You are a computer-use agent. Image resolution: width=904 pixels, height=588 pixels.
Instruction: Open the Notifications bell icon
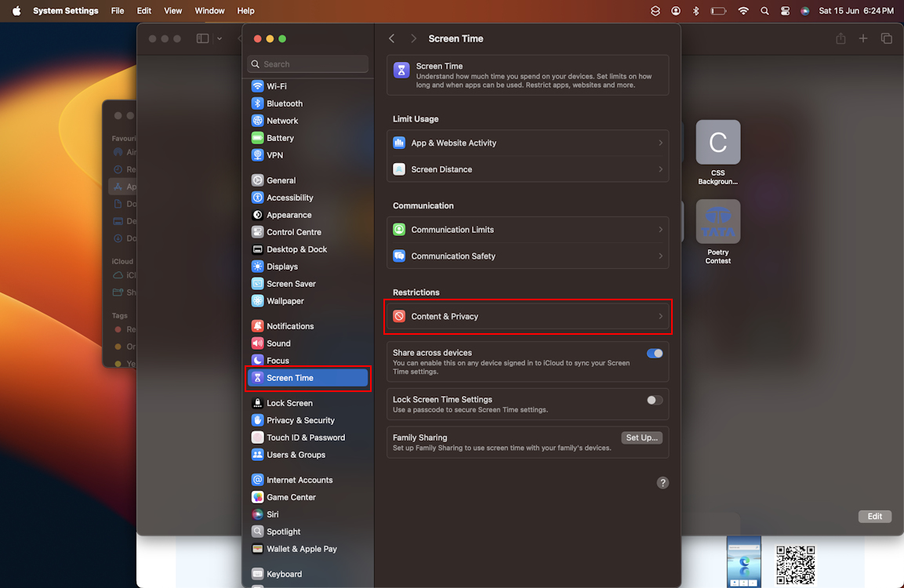257,325
